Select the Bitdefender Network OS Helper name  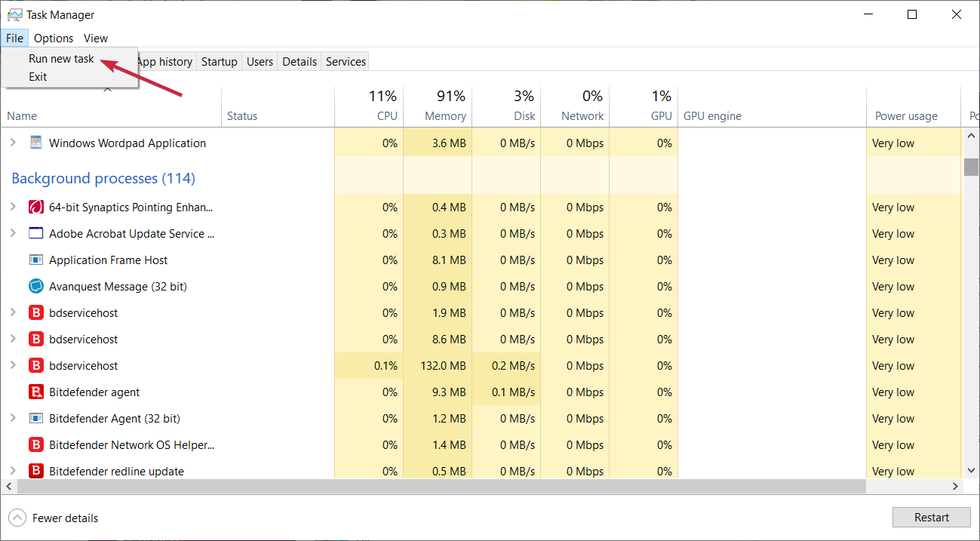click(x=132, y=444)
